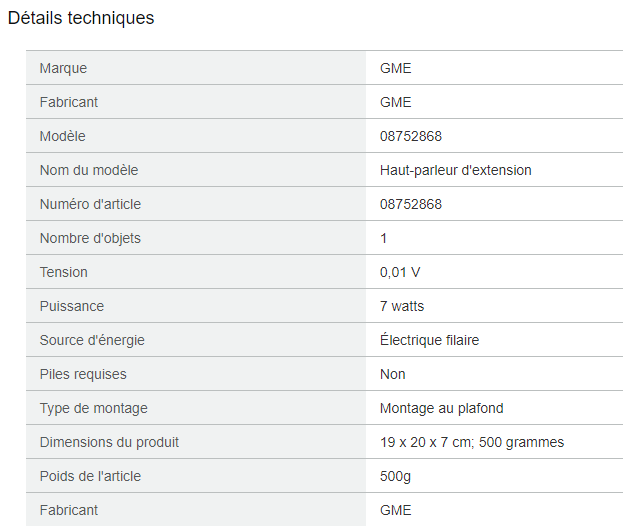
Task: Click the Tension label
Action: [64, 272]
